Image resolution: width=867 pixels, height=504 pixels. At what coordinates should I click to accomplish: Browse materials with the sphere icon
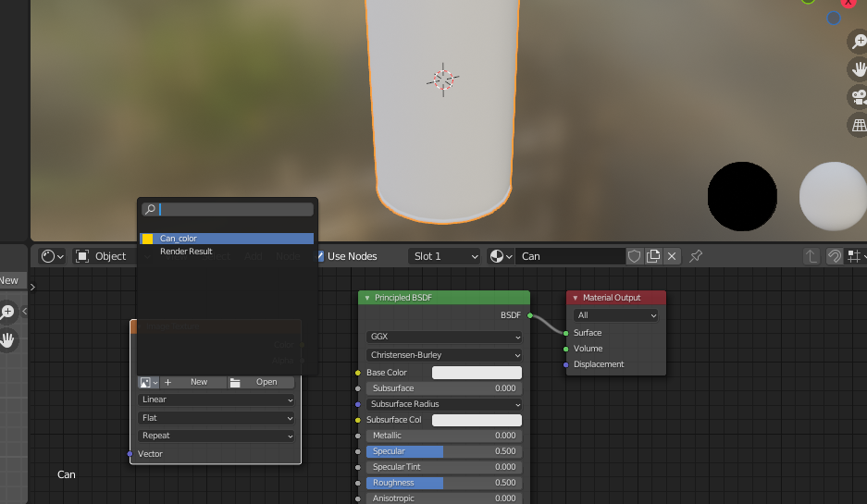coord(501,256)
